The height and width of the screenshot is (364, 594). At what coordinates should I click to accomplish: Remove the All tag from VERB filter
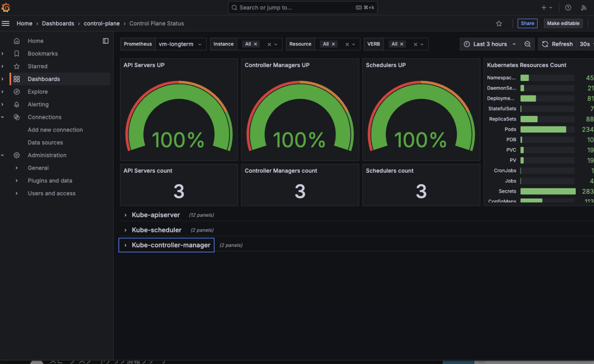[x=401, y=44]
